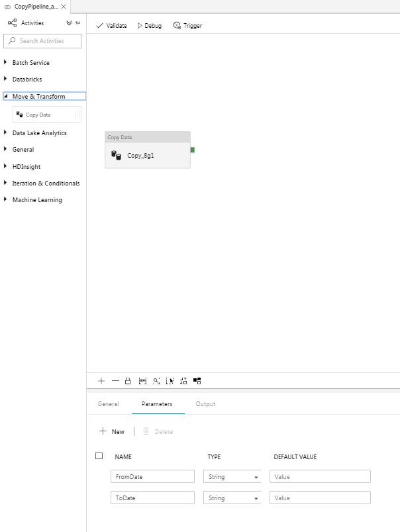Click the Activities pane heading
The width and height of the screenshot is (400, 532).
32,23
